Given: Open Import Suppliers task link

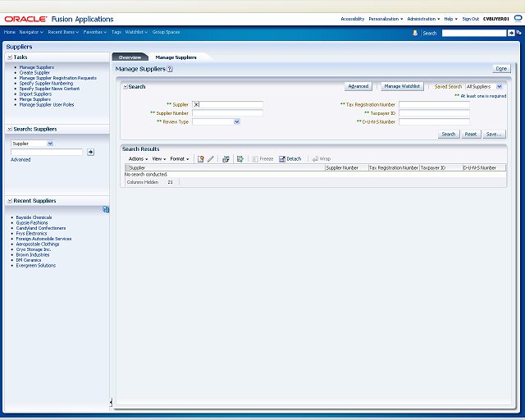Looking at the screenshot, I should [35, 94].
